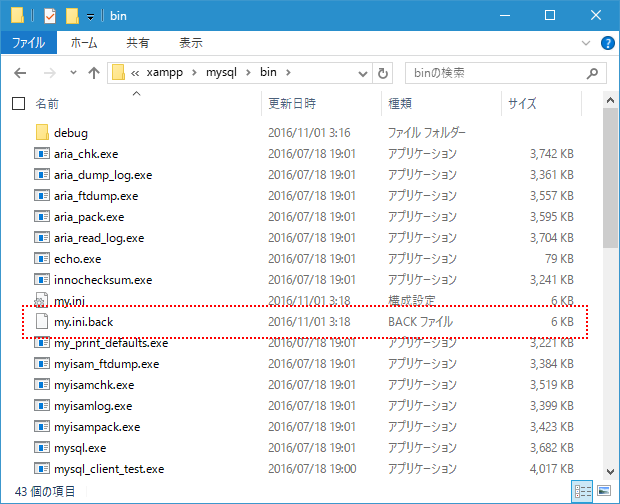
Task: Click date 2016/11/01 3:16 of debug
Action: pyautogui.click(x=309, y=132)
